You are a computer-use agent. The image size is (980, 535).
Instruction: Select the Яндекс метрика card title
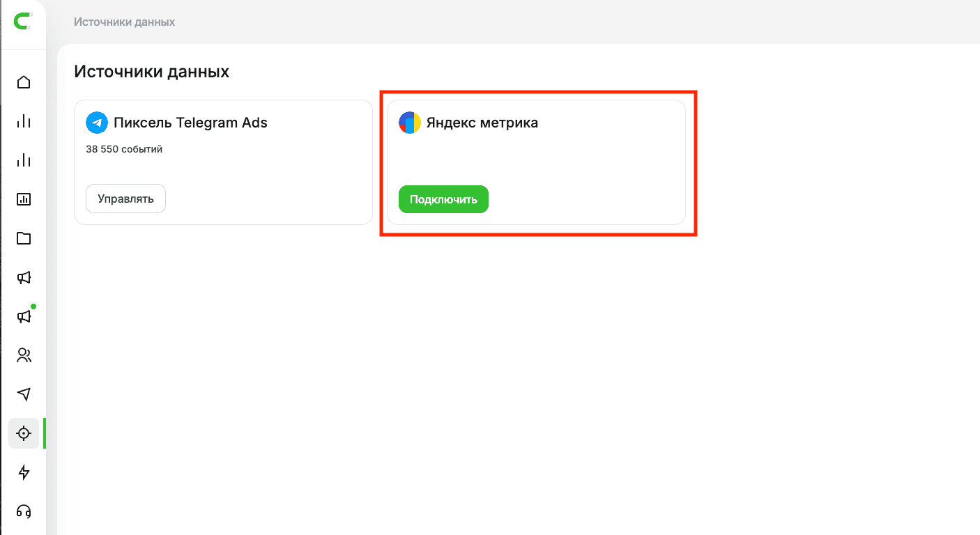[482, 123]
